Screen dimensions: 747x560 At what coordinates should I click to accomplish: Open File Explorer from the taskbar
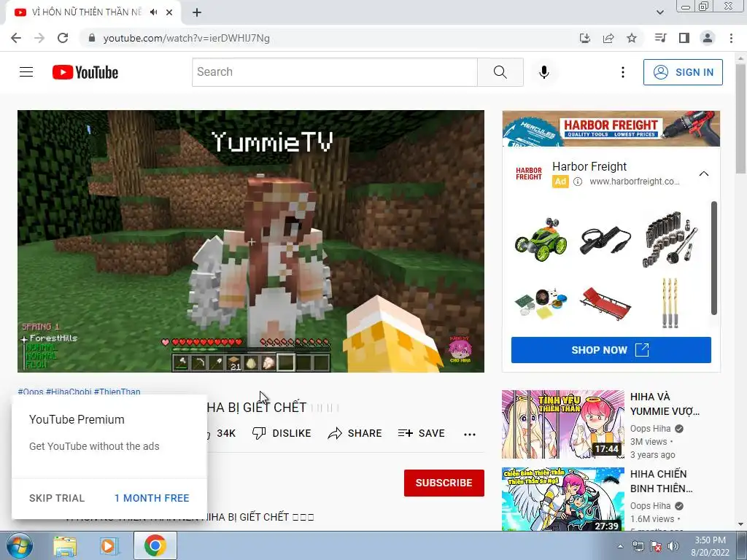[65, 546]
